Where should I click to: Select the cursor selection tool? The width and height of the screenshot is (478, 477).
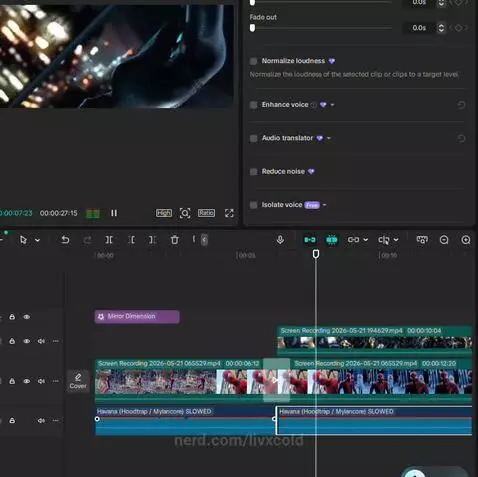point(23,240)
